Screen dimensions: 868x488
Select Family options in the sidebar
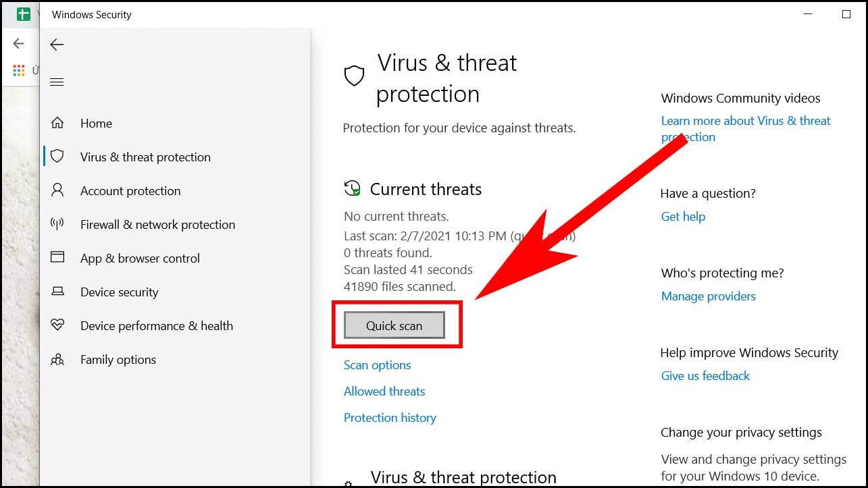click(x=118, y=359)
